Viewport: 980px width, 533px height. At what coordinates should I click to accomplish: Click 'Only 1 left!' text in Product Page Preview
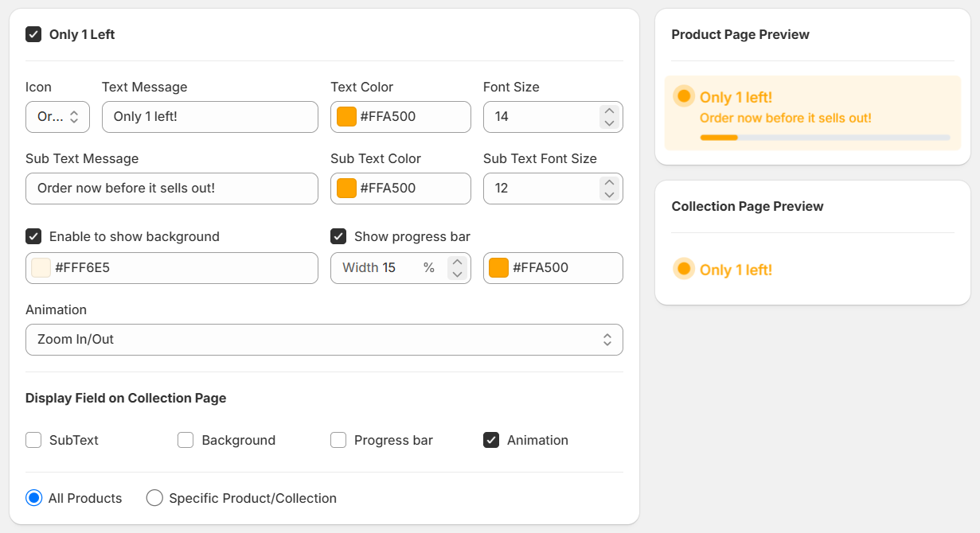tap(736, 97)
